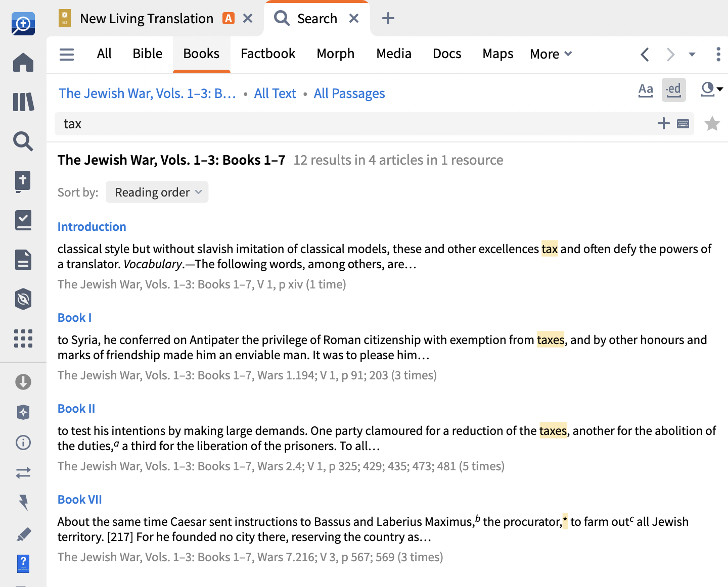The height and width of the screenshot is (587, 728).
Task: Open the magnifier Search icon in sidebar
Action: (x=23, y=141)
